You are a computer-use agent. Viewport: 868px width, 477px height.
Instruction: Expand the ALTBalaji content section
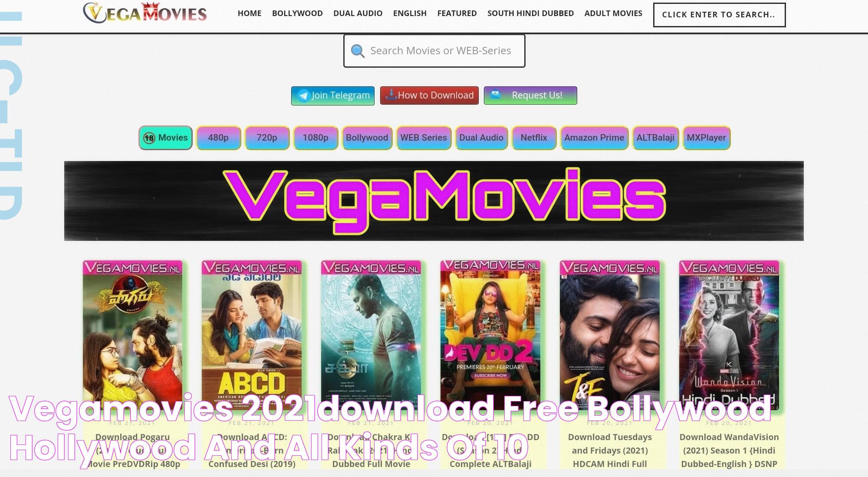click(x=655, y=138)
